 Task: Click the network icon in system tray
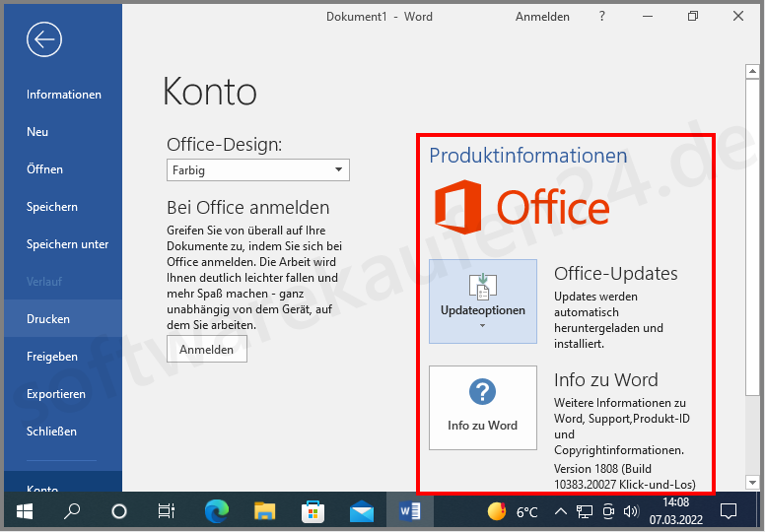(585, 511)
